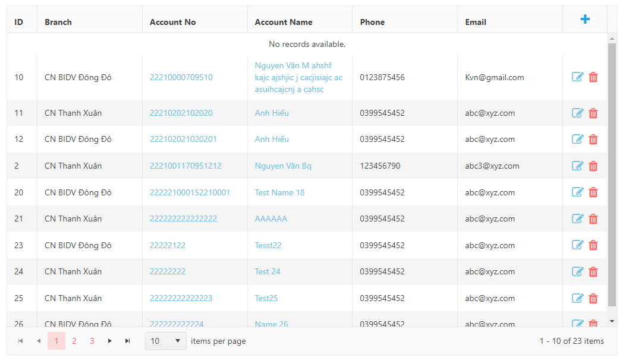Click the blue plus add-record icon
The image size is (626, 364).
(585, 20)
